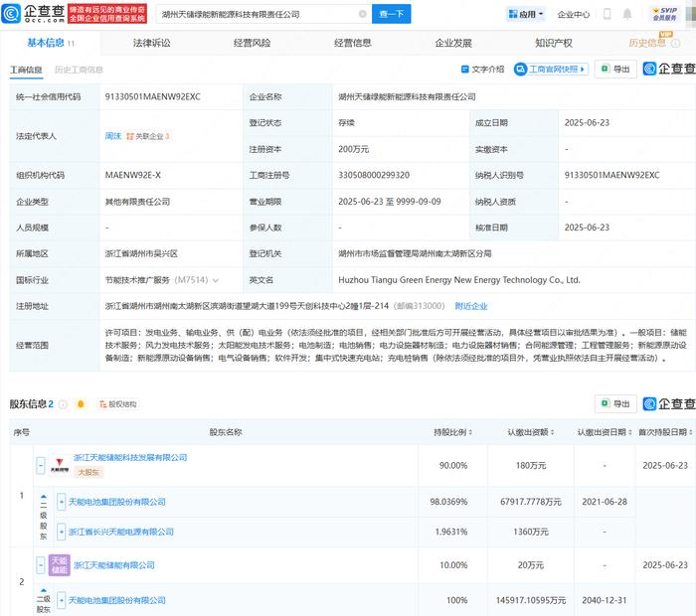Open legal representative 周沫 profile link
Screen dimensions: 696x616
113,136
